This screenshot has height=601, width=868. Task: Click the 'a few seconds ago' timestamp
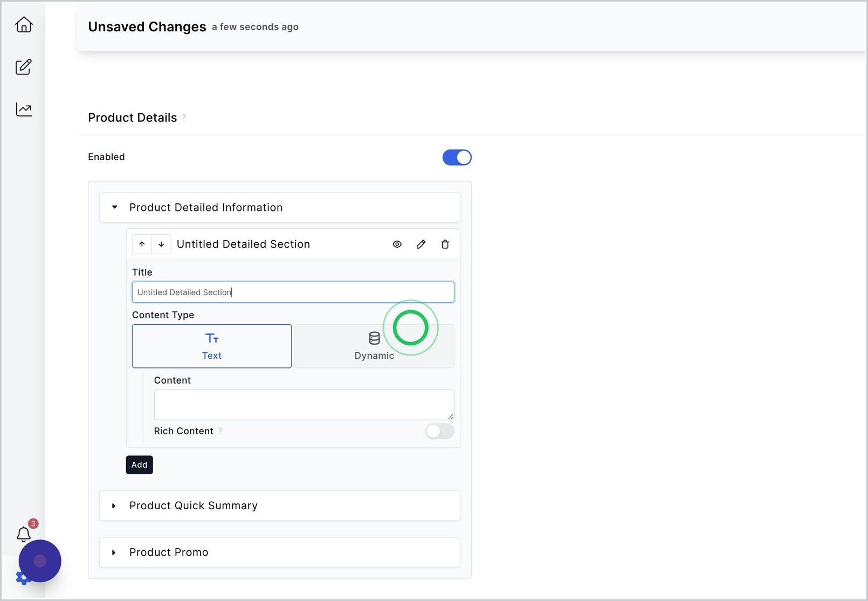coord(255,27)
